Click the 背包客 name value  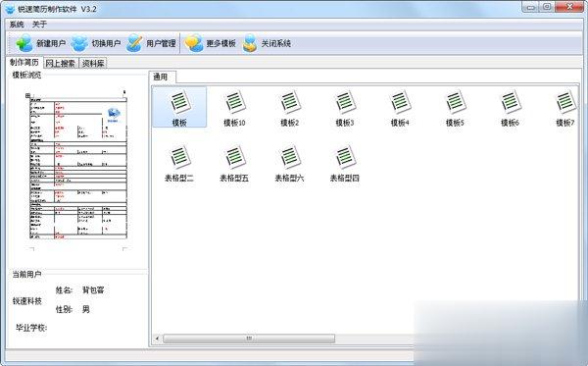point(93,290)
